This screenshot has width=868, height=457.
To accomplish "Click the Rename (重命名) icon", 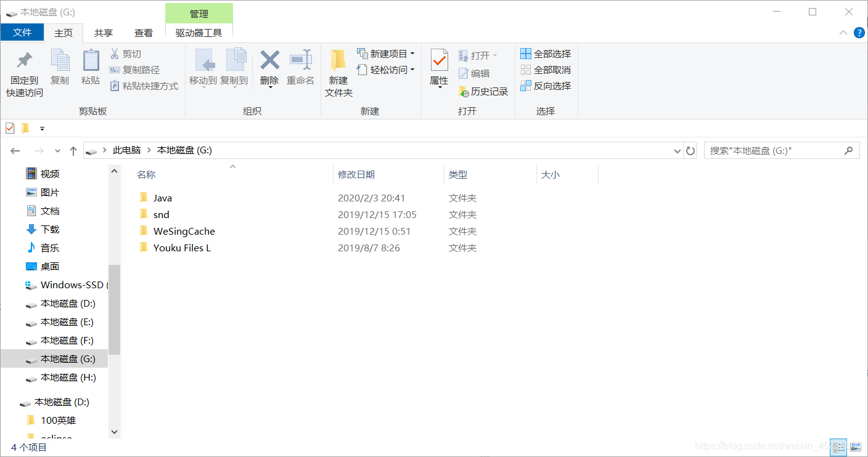I will [x=301, y=60].
